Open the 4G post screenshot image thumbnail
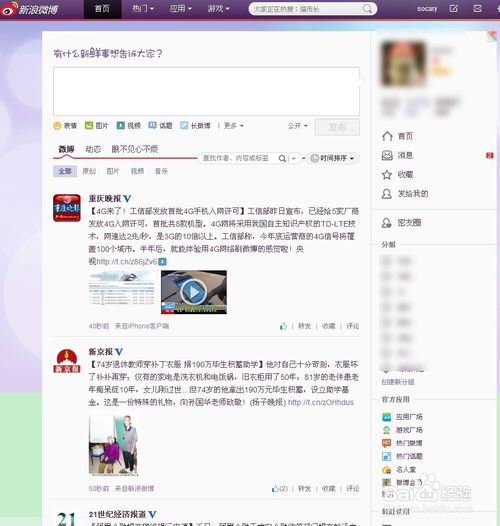500x526 pixels. tap(122, 288)
